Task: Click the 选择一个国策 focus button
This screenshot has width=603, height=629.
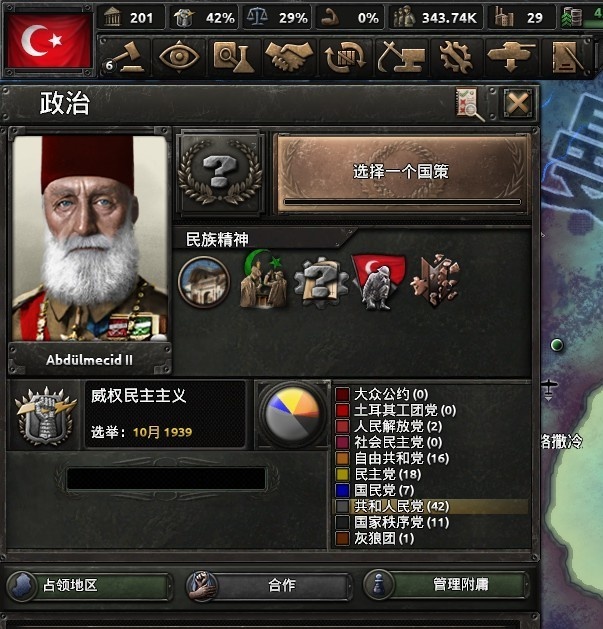Action: pos(401,172)
